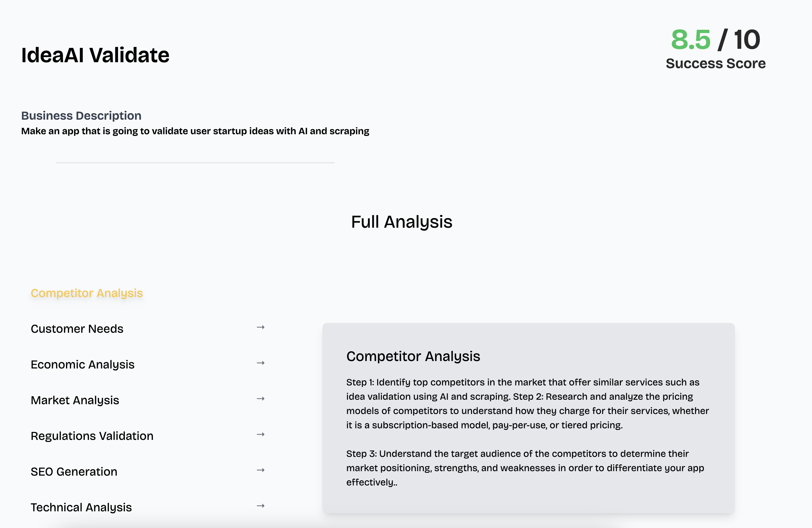Click the green 8.5 score value
The height and width of the screenshot is (528, 812).
point(691,40)
